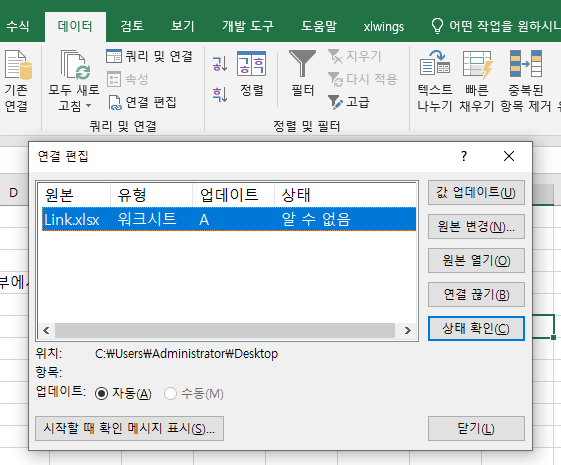Click the 원본 변경(N)... button

pos(476,227)
